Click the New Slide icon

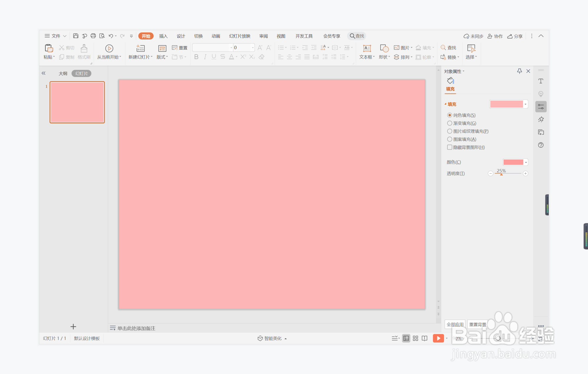(140, 48)
